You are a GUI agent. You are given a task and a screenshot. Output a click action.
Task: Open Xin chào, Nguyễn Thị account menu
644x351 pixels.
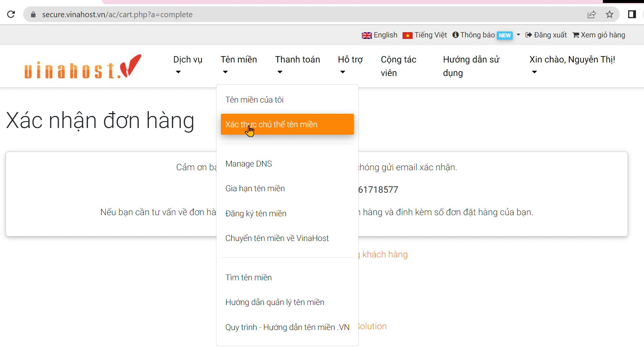coord(572,65)
